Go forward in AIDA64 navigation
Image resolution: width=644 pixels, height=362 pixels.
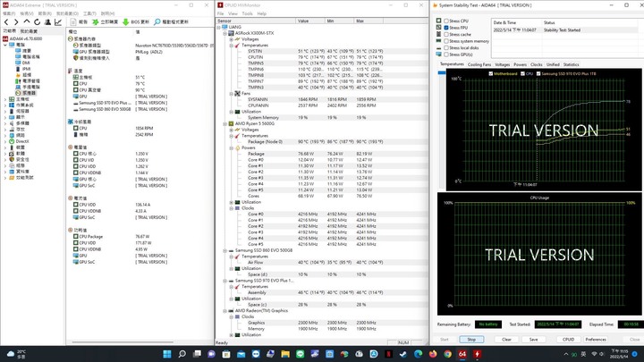pos(16,22)
